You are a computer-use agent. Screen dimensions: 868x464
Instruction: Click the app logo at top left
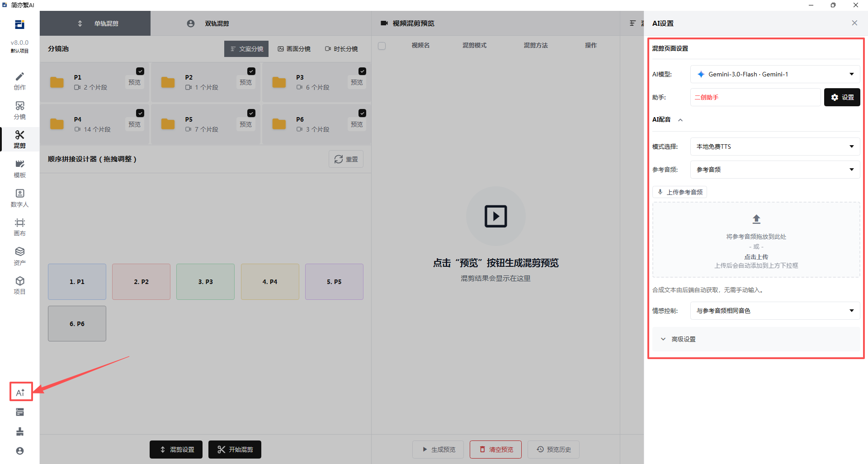(x=19, y=24)
